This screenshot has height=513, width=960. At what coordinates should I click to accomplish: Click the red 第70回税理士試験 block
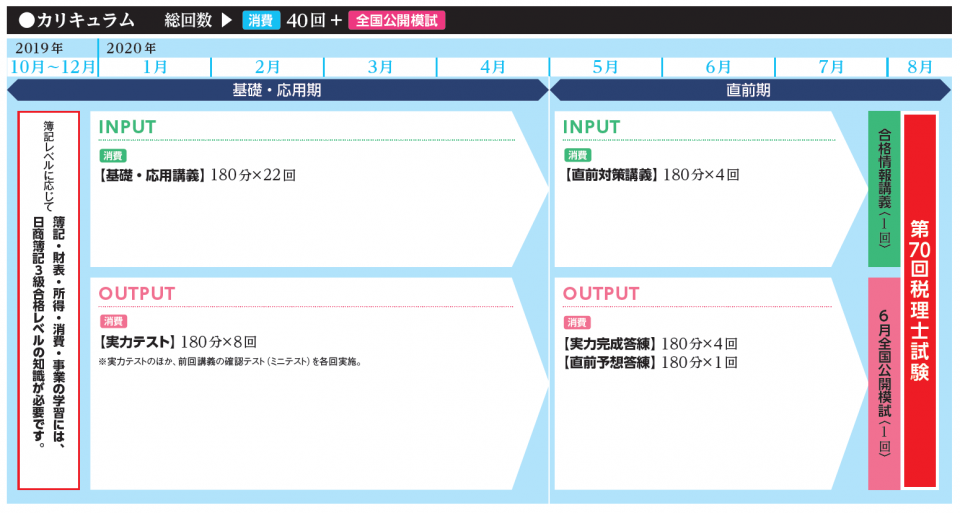920,300
